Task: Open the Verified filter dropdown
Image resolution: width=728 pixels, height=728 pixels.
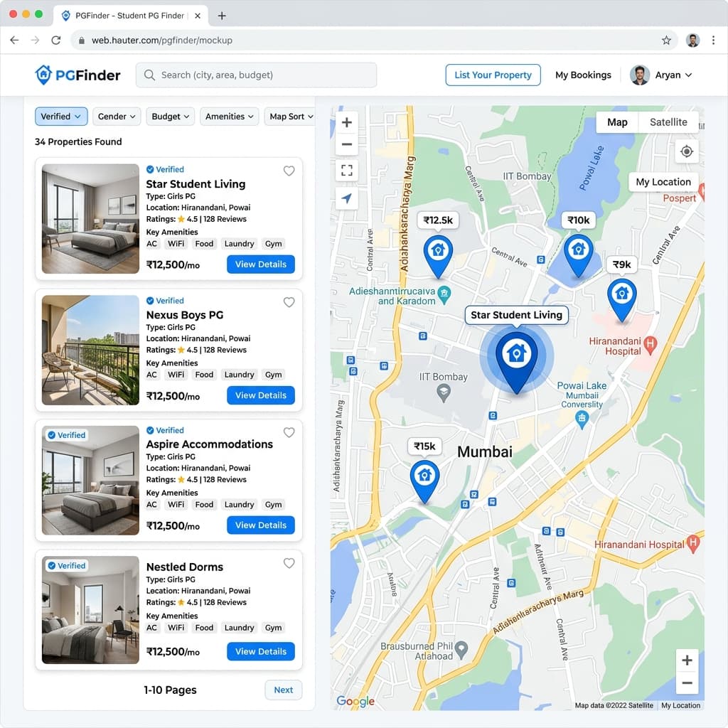Action: [61, 117]
